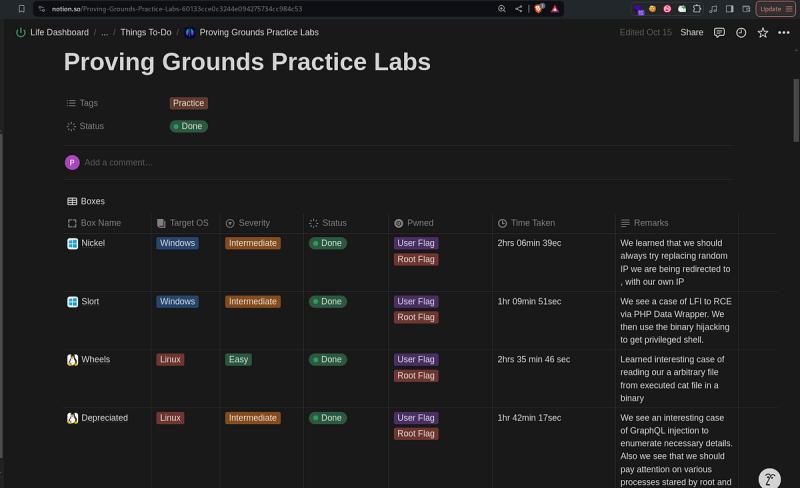
Task: Switch to the Boxes table view
Action: (x=86, y=201)
